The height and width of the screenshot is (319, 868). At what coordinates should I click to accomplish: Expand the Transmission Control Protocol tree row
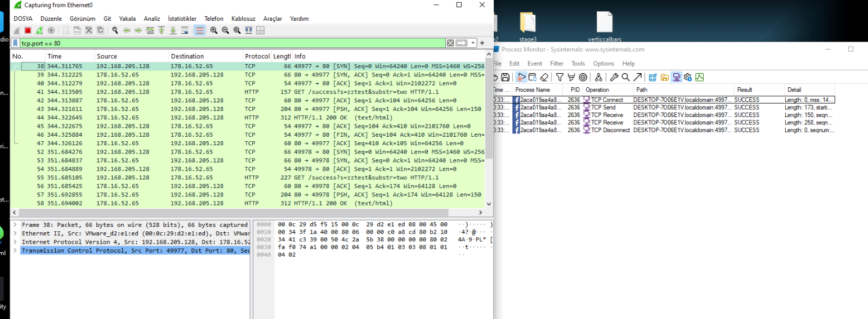(15, 250)
